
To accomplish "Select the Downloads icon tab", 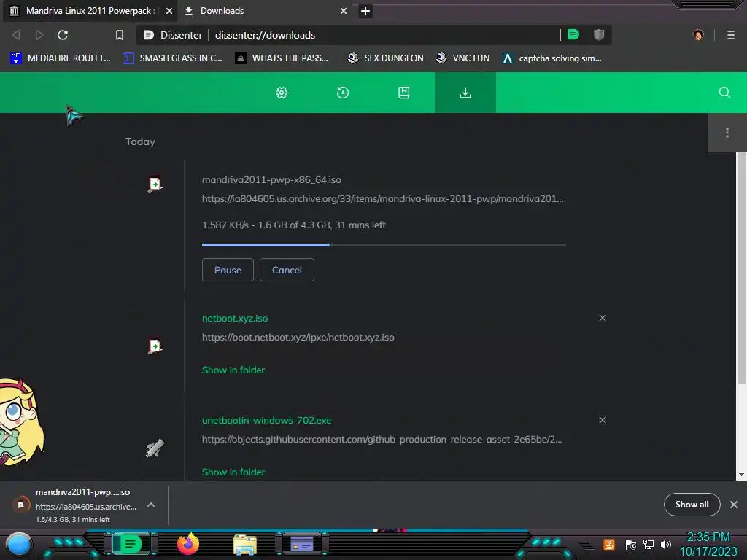I will (465, 93).
